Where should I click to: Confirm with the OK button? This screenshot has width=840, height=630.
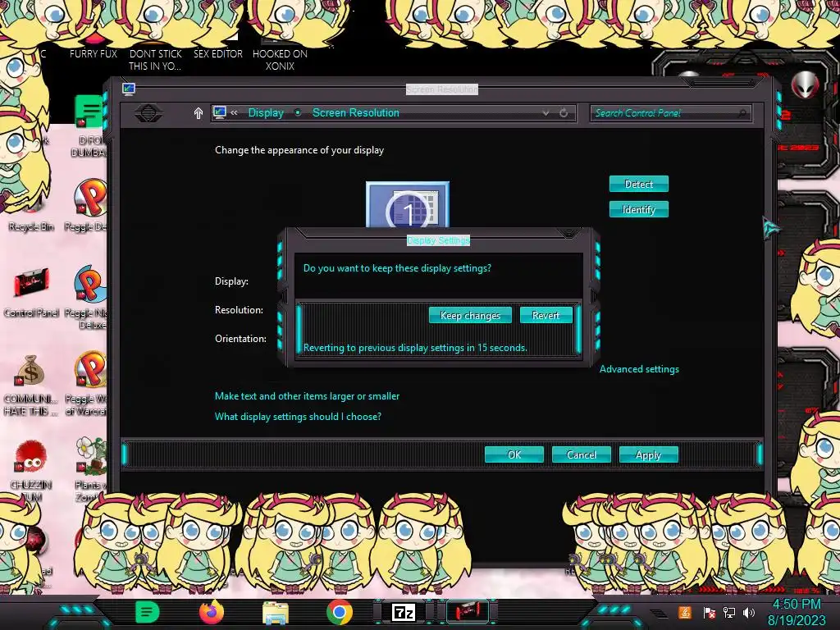(x=514, y=454)
